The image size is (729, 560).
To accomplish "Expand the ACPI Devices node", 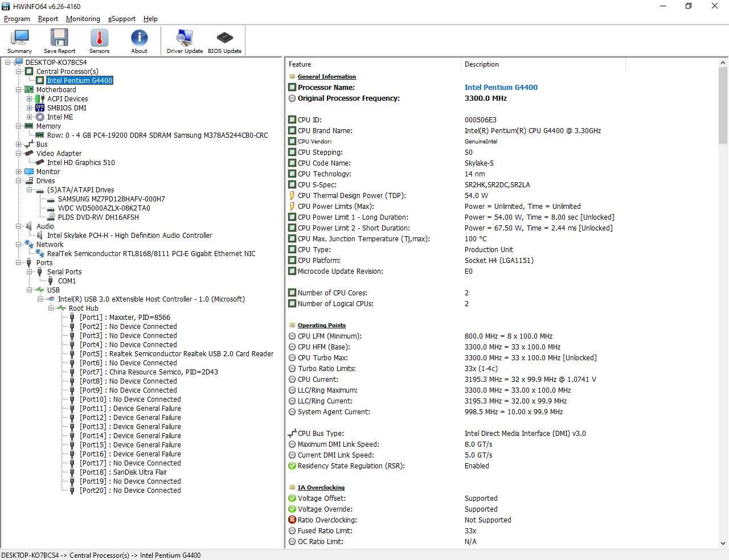I will (x=29, y=98).
